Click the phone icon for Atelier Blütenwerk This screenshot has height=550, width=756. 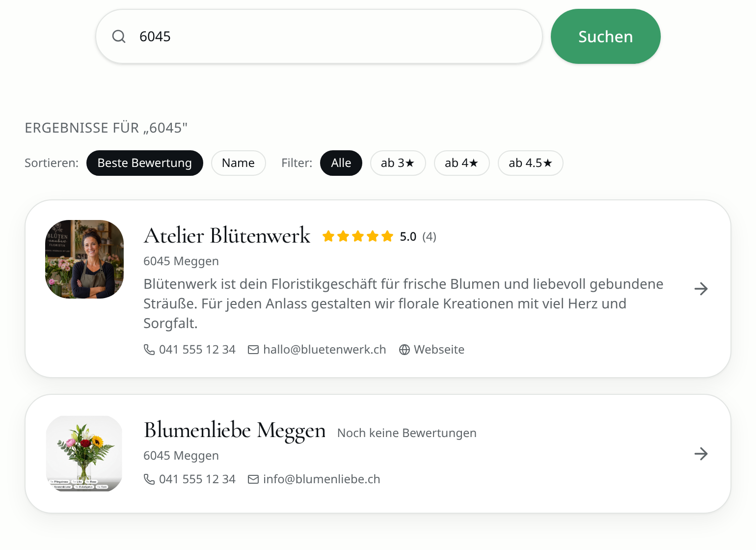(149, 350)
